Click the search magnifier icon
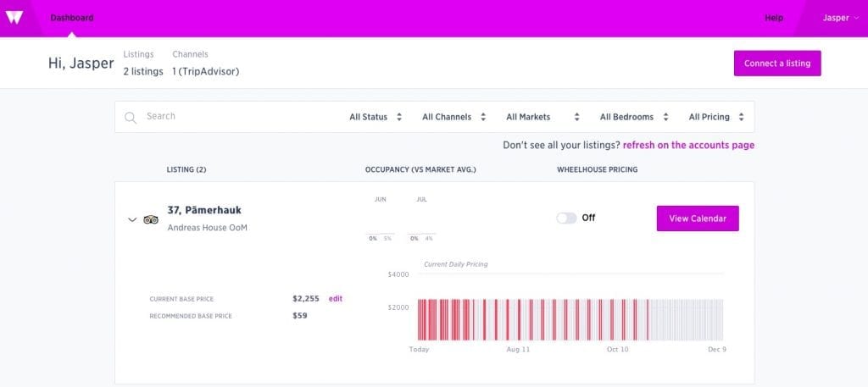The height and width of the screenshot is (387, 868). coord(131,117)
